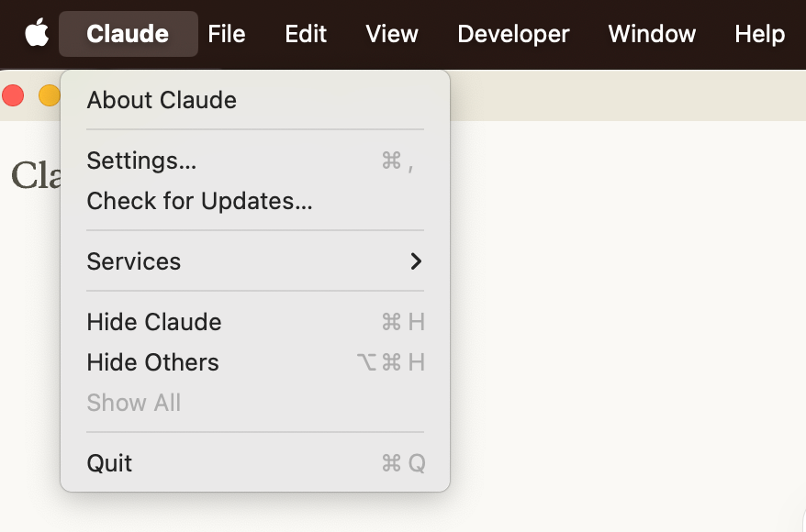Image resolution: width=806 pixels, height=532 pixels.
Task: Quit the Claude application
Action: tap(110, 463)
